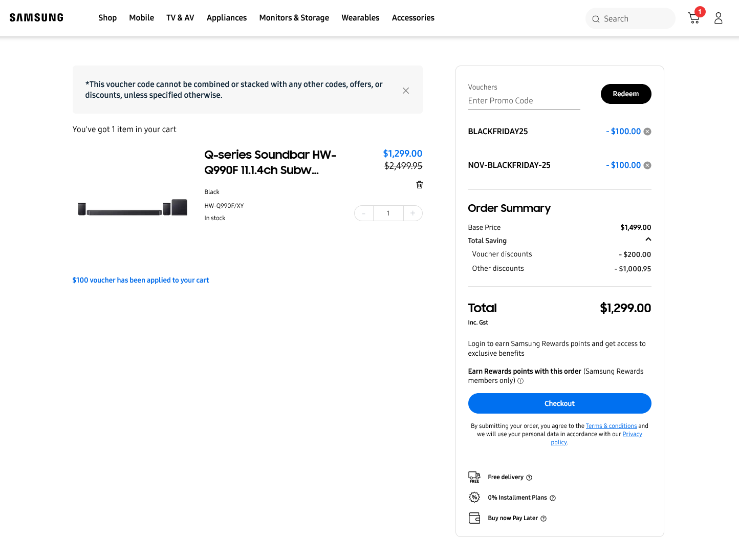This screenshot has height=560, width=739.
Task: Show info about Buy now Pay Later
Action: point(544,519)
